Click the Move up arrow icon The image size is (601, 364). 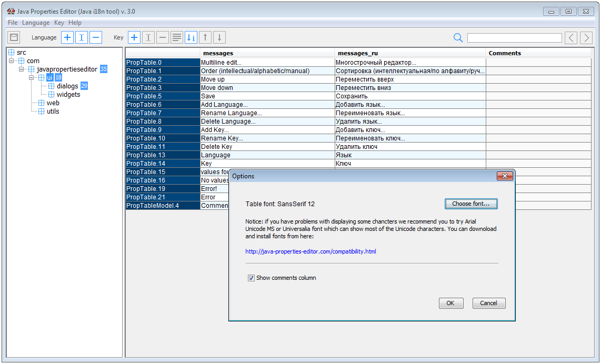pyautogui.click(x=205, y=37)
